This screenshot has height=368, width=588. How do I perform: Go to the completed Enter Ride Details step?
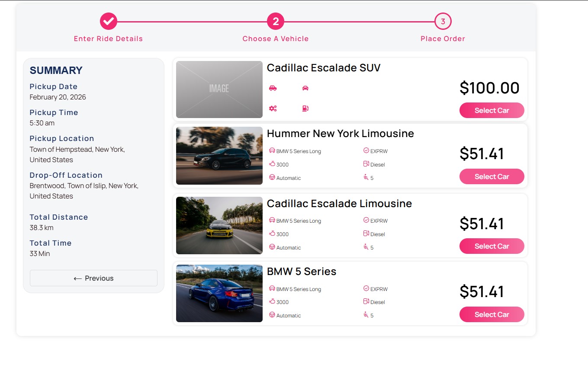tap(108, 21)
